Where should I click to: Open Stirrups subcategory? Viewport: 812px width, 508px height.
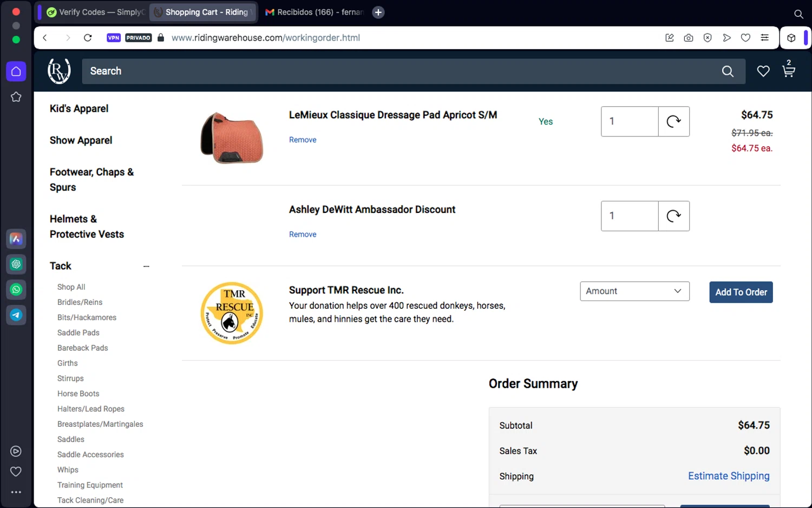pyautogui.click(x=70, y=379)
